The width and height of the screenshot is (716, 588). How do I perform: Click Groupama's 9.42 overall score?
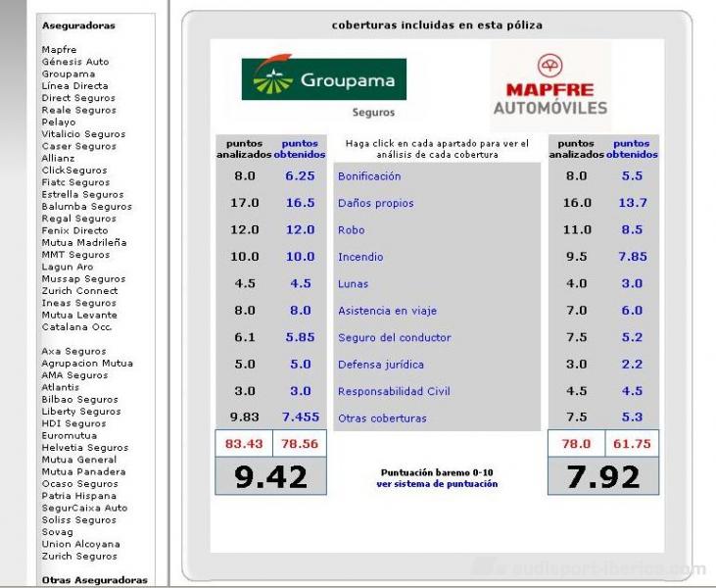pyautogui.click(x=270, y=476)
